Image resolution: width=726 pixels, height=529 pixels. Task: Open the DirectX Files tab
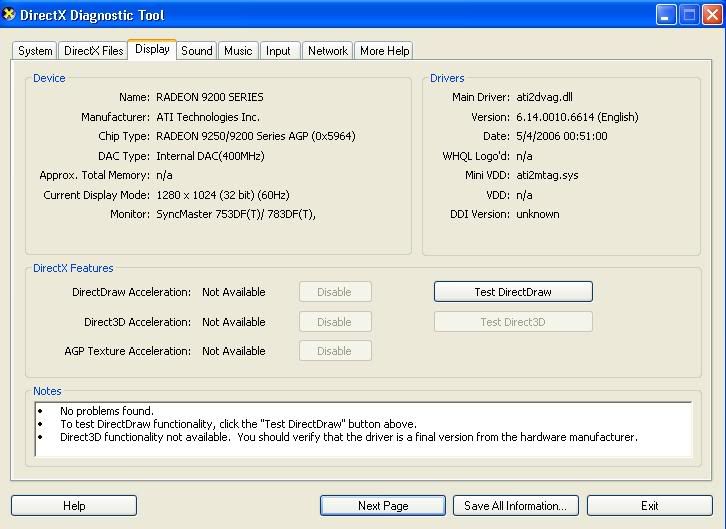pos(94,50)
